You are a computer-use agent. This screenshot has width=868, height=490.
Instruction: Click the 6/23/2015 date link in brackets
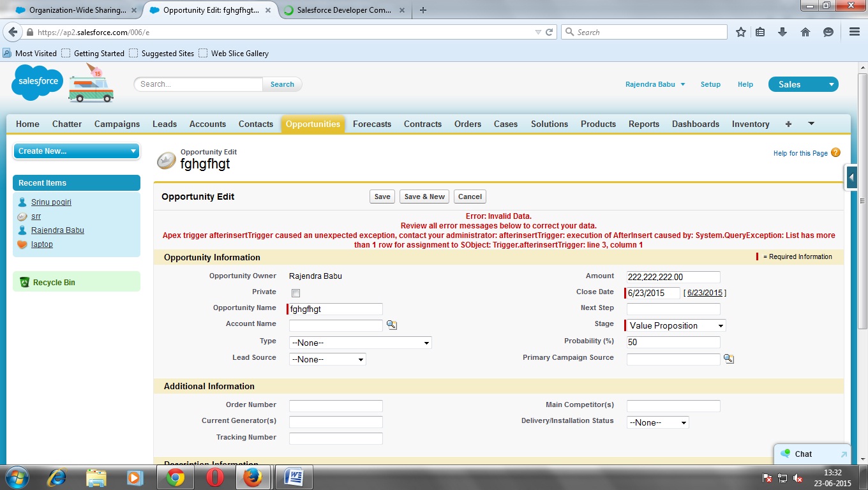pyautogui.click(x=705, y=293)
